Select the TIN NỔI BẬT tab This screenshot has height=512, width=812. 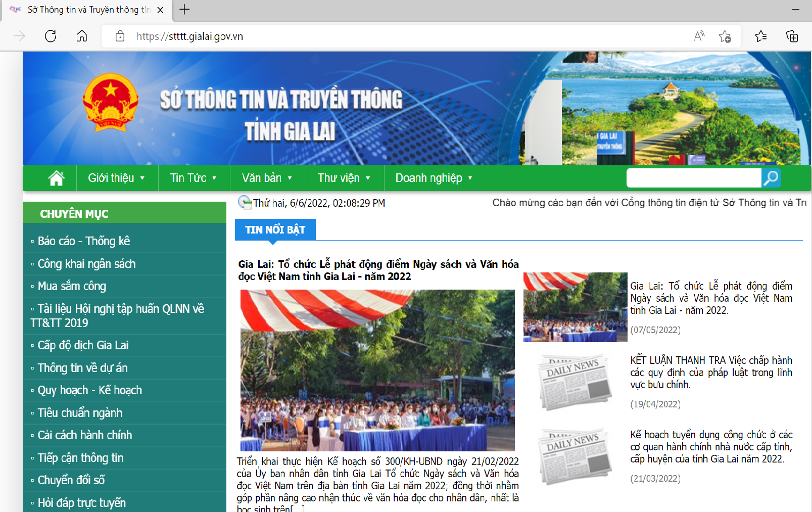[275, 230]
